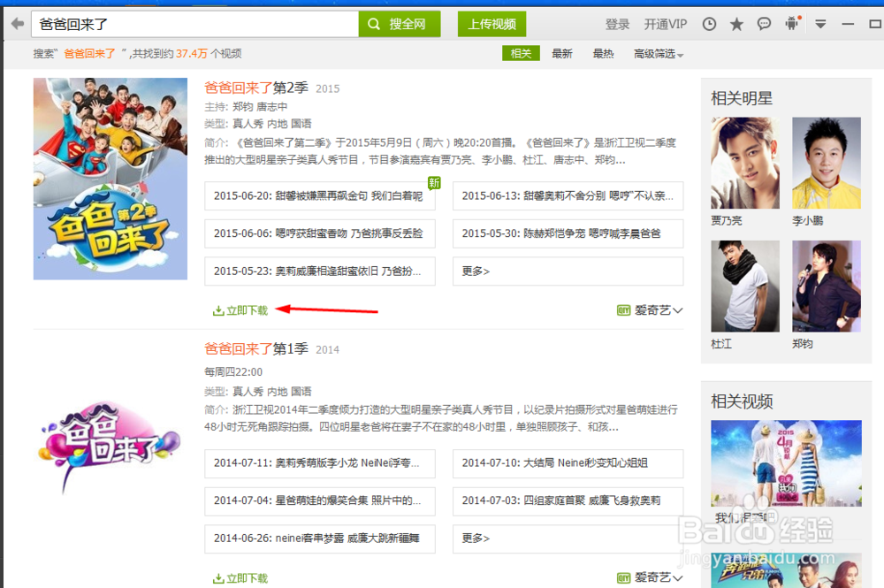
Task: Play episode 2015-06-20 甜馨被嫌黑
Action: 320,195
